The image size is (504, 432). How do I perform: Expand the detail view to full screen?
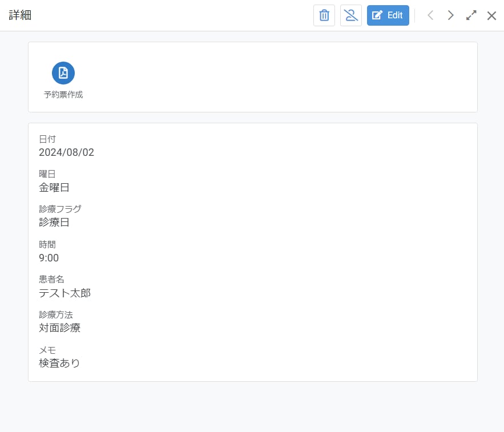471,15
